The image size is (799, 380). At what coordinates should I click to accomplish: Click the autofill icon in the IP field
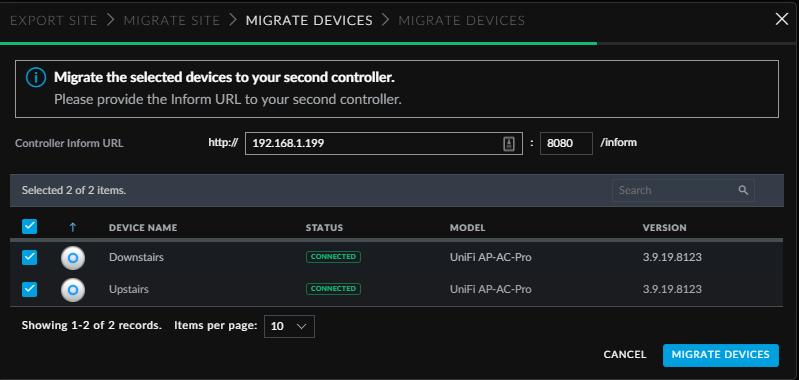[509, 144]
